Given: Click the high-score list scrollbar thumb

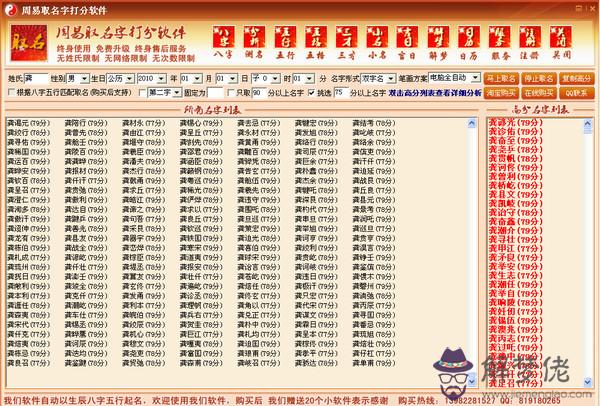Looking at the screenshot, I should coord(588,130).
